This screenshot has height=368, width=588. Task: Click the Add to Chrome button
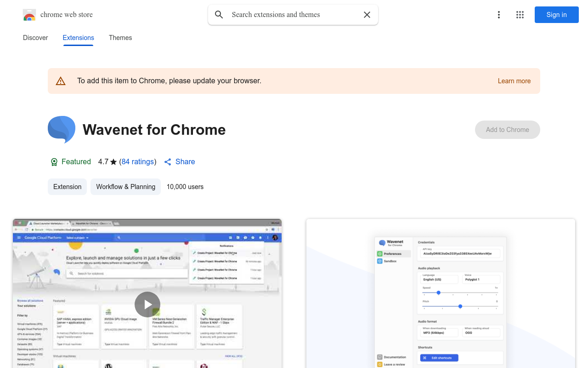point(508,130)
